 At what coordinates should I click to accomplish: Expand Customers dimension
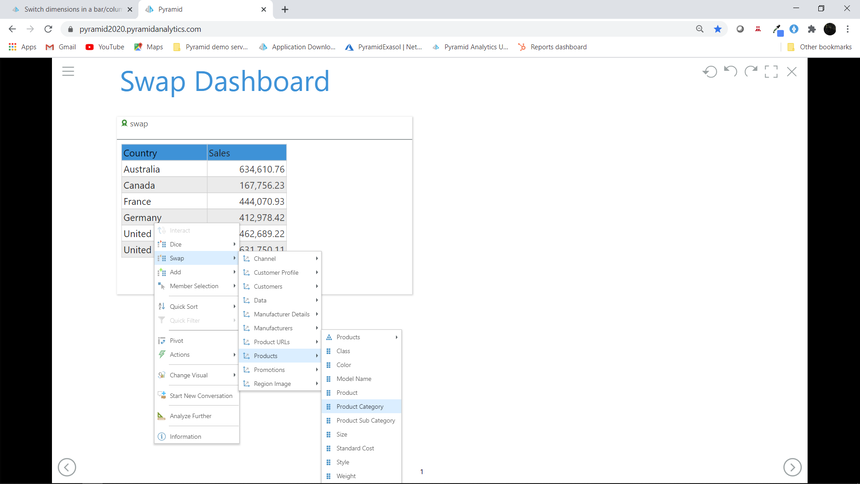280,286
